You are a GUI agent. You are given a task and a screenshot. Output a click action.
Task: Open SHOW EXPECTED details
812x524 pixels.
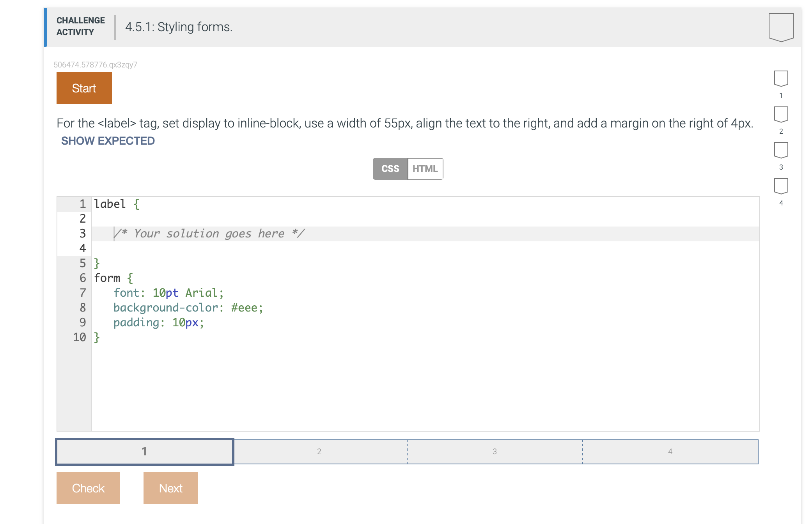click(108, 141)
